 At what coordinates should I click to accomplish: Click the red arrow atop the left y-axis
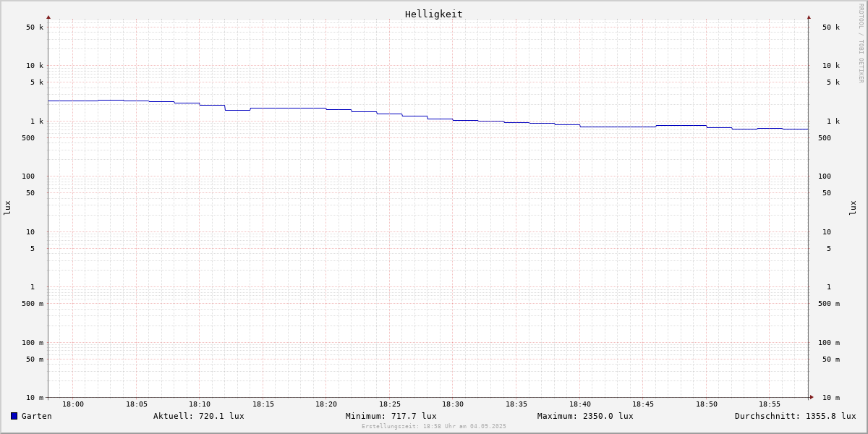tap(48, 17)
